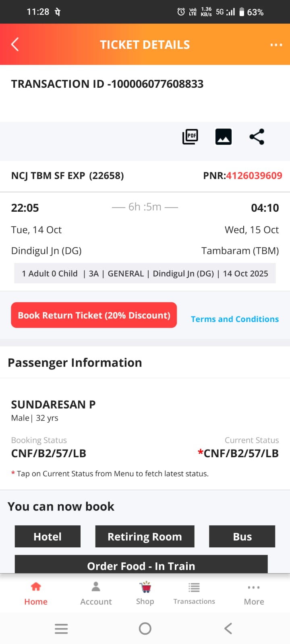Open the More options tab
The height and width of the screenshot is (644, 290).
(x=254, y=593)
